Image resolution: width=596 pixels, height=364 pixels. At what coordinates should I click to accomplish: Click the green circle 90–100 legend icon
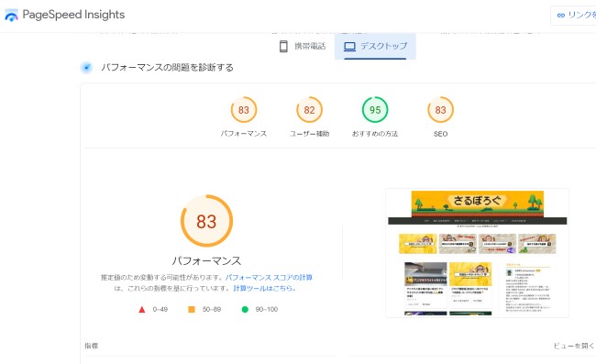245,309
